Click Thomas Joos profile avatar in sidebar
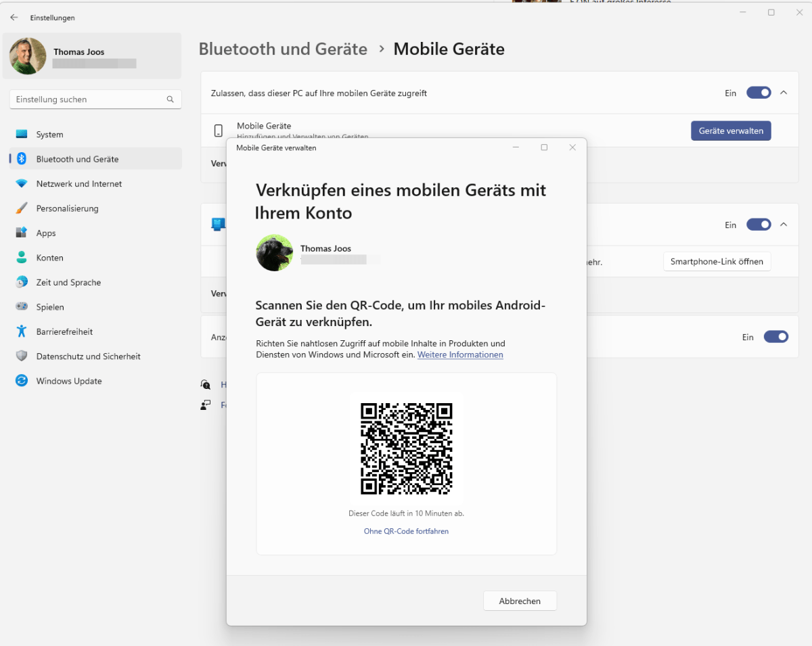Viewport: 812px width, 646px height. [28, 56]
